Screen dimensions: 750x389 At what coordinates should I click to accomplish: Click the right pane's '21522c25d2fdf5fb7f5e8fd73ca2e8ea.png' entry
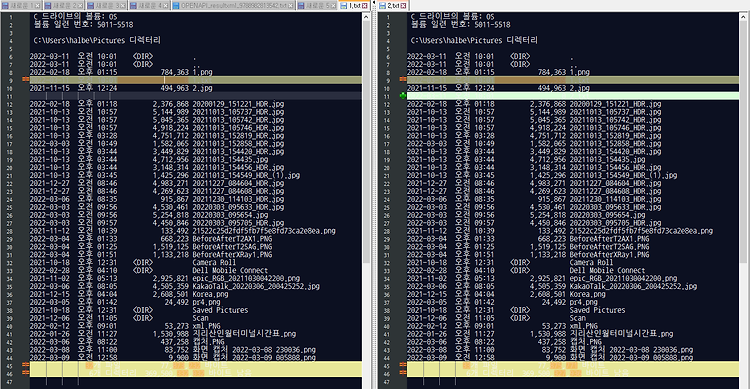[641, 231]
